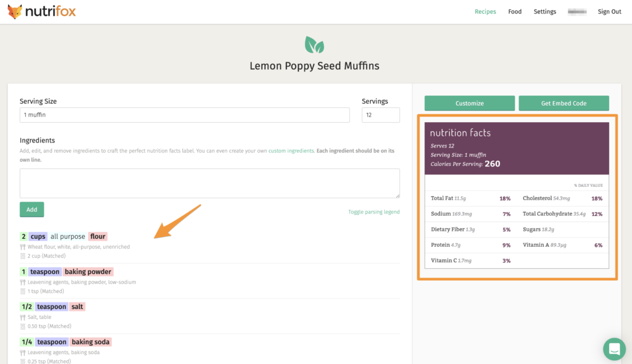Click calculator icon beside 0.50 tsp (Matched)
Viewport: 632px width, 364px height.
click(23, 326)
